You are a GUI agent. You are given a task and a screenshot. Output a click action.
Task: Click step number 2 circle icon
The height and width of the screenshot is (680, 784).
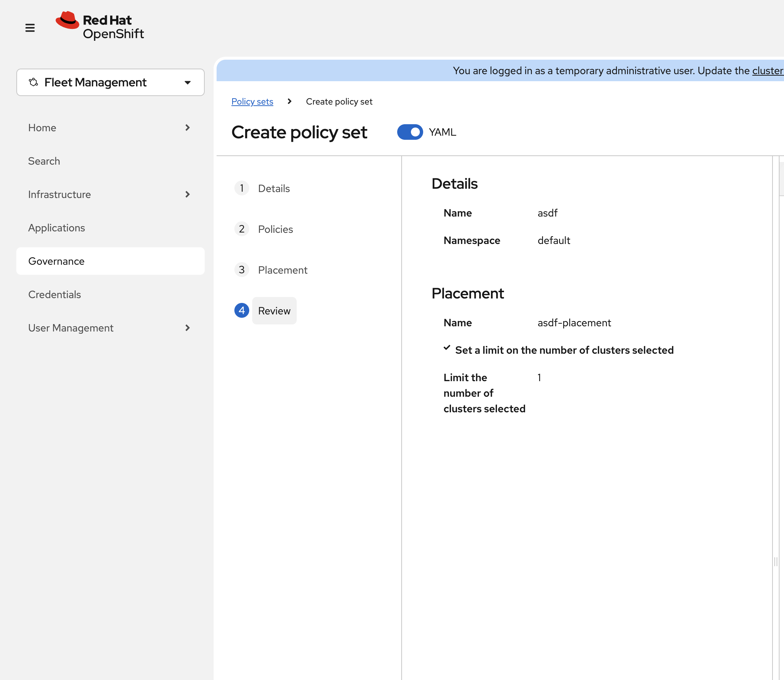[x=241, y=229]
